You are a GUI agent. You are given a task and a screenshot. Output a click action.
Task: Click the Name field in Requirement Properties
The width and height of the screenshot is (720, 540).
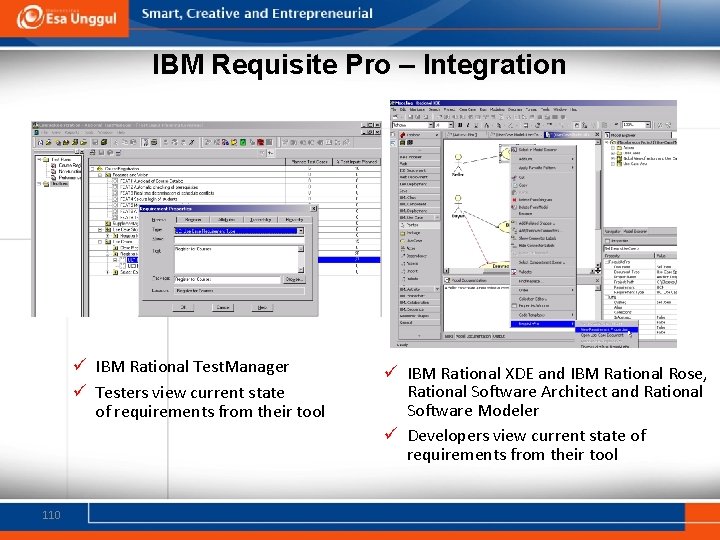(239, 240)
